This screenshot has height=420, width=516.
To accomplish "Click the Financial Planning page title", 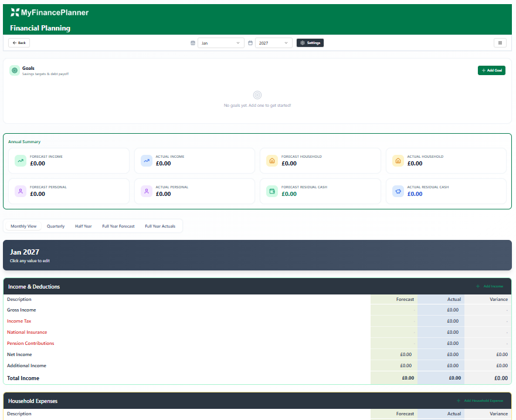I will (40, 28).
